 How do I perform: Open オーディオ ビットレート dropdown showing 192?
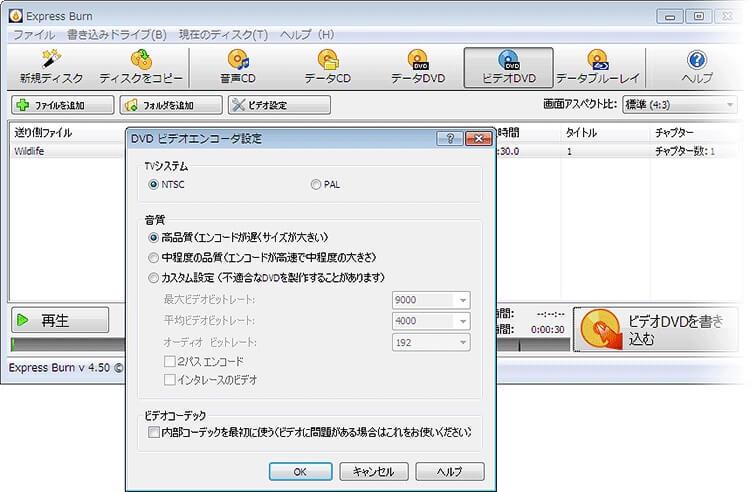(431, 342)
